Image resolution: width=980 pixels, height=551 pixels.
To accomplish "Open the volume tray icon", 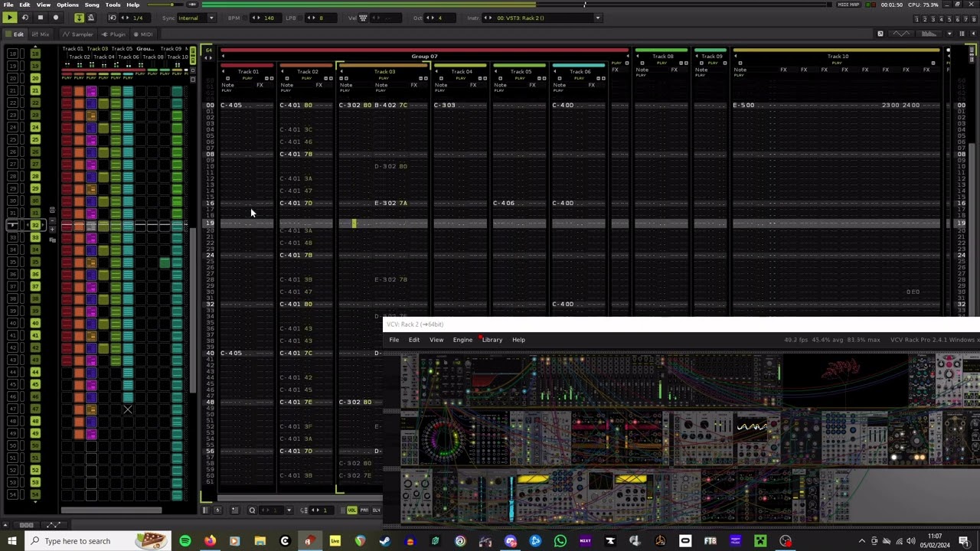I will tap(910, 541).
